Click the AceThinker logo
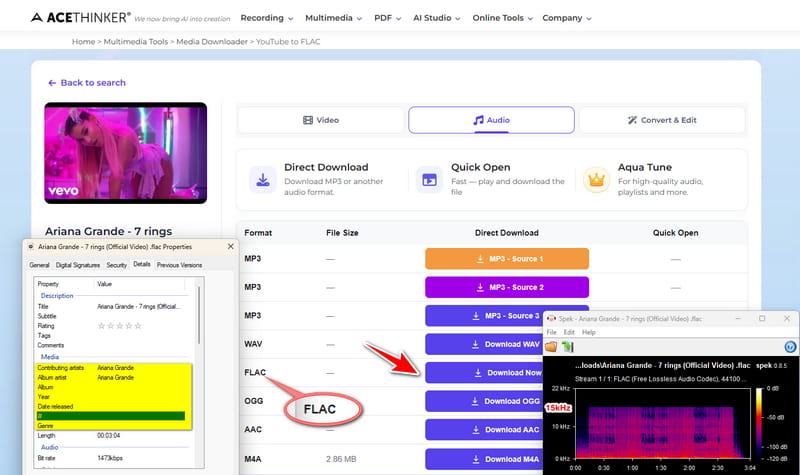Image resolution: width=800 pixels, height=475 pixels. pyautogui.click(x=81, y=17)
